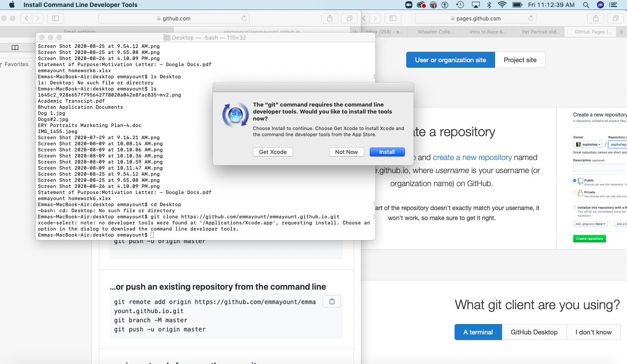The height and width of the screenshot is (364, 627).
Task: Open Wi-Fi menu
Action: pyautogui.click(x=502, y=5)
